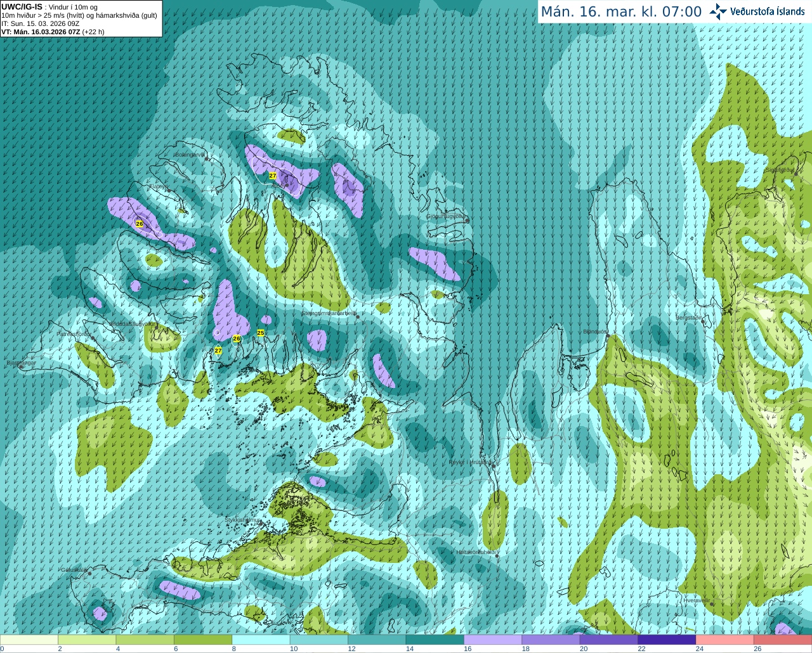Click the legend value 16

coord(468,649)
